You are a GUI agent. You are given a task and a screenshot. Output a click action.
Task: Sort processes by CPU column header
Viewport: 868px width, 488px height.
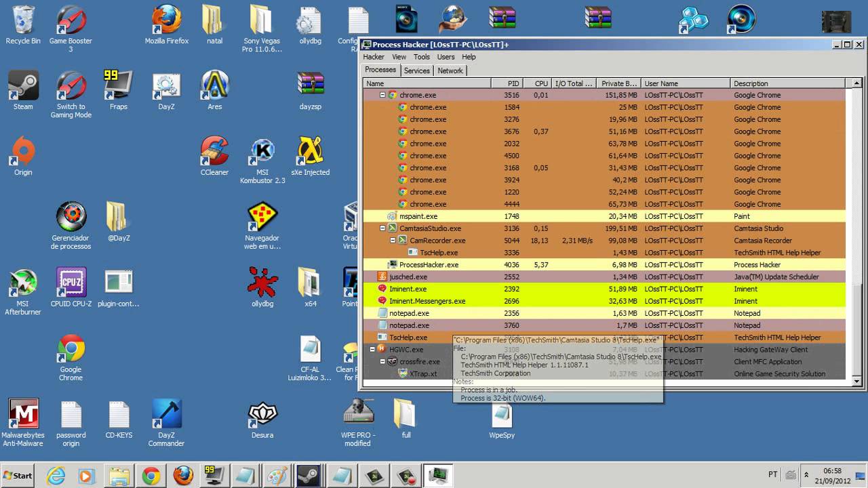[538, 83]
